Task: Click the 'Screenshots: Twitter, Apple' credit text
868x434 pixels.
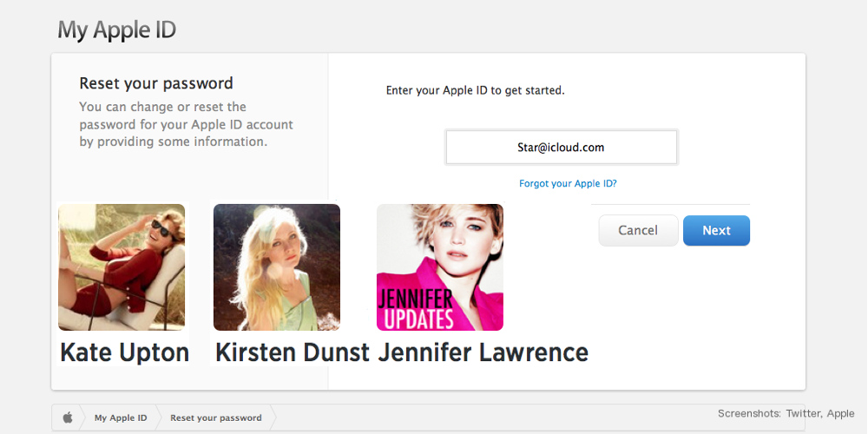Action: click(786, 413)
